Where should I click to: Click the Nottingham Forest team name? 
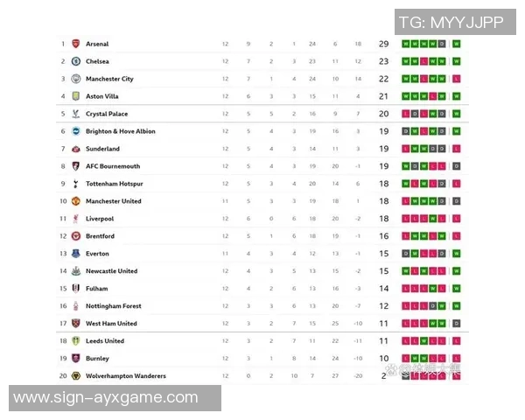(x=114, y=306)
